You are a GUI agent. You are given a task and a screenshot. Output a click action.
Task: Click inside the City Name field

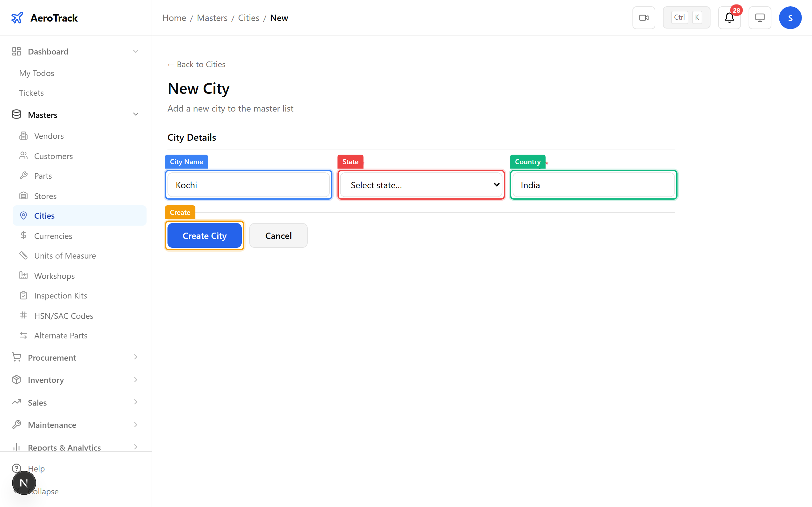248,185
